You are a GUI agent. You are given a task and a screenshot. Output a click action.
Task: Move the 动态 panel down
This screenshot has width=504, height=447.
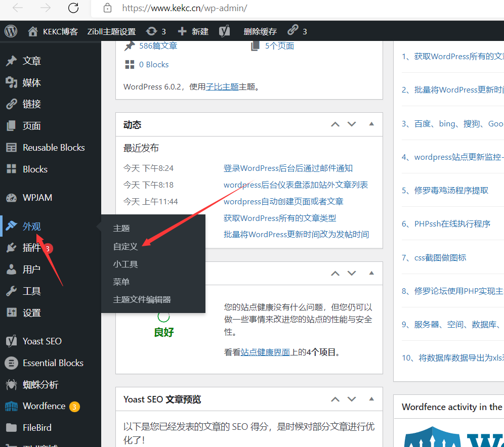[x=352, y=124]
